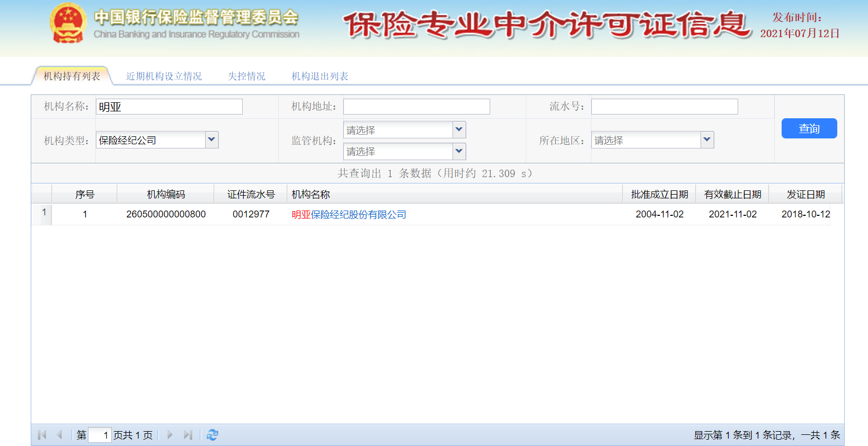The width and height of the screenshot is (868, 446).
Task: Open 近期机构设立情况 tab
Action: (164, 76)
